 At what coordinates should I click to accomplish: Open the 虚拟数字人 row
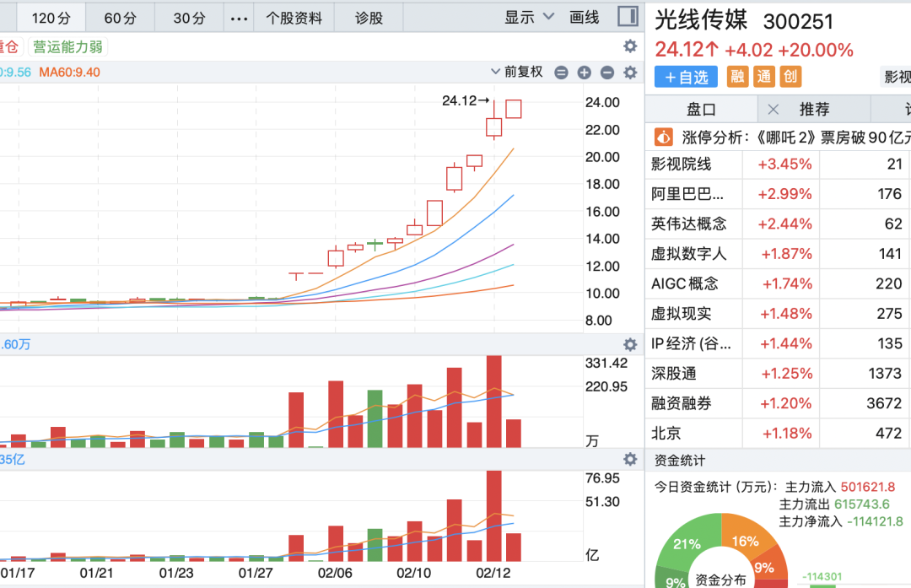pos(778,254)
